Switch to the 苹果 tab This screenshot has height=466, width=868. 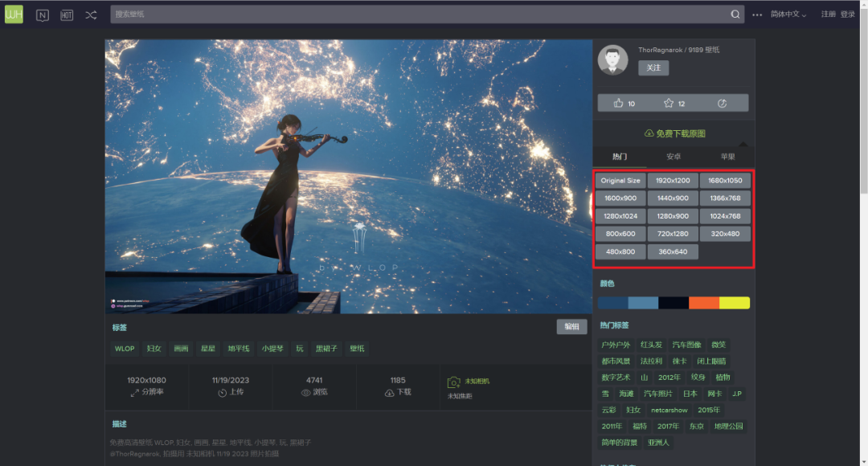(727, 157)
